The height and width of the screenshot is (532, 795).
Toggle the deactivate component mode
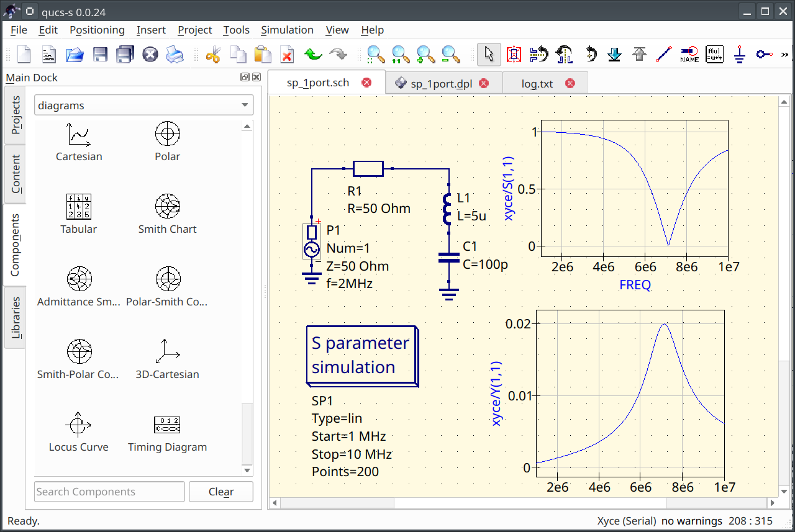514,55
